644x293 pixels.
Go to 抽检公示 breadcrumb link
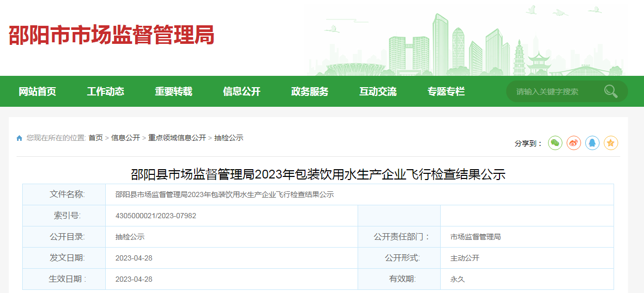pyautogui.click(x=229, y=138)
